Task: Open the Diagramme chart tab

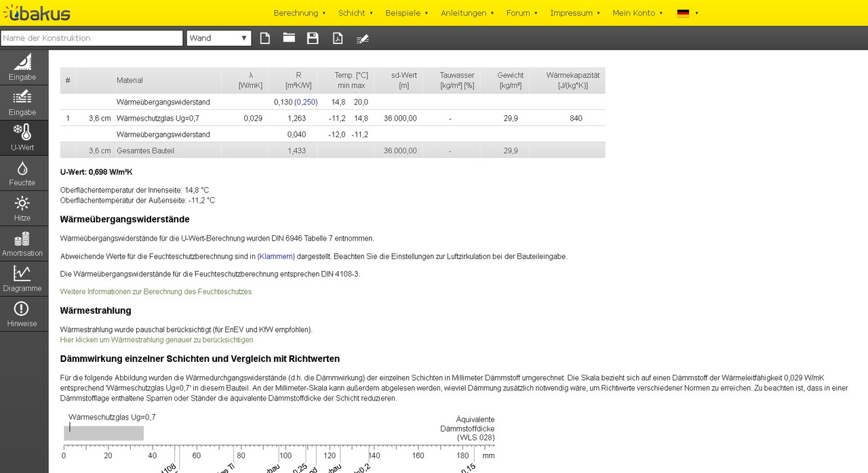Action: pos(24,279)
